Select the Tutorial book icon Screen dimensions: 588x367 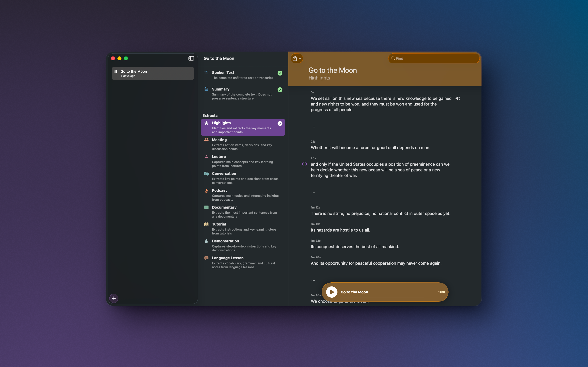[x=206, y=224]
